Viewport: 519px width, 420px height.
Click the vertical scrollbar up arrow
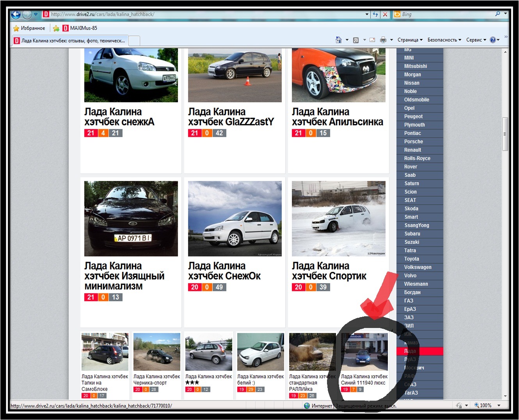(505, 51)
